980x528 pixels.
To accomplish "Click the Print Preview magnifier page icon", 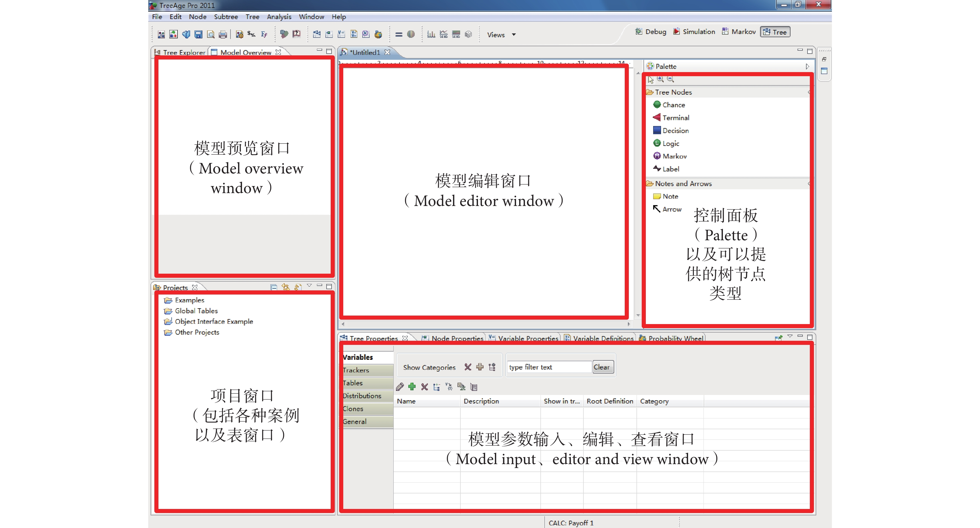I will [x=210, y=35].
